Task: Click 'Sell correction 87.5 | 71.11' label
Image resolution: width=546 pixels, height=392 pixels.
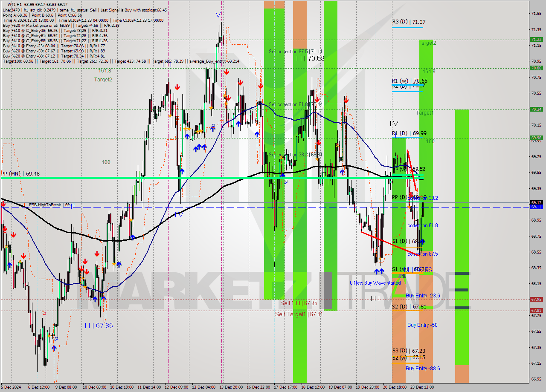Action: pyautogui.click(x=295, y=52)
